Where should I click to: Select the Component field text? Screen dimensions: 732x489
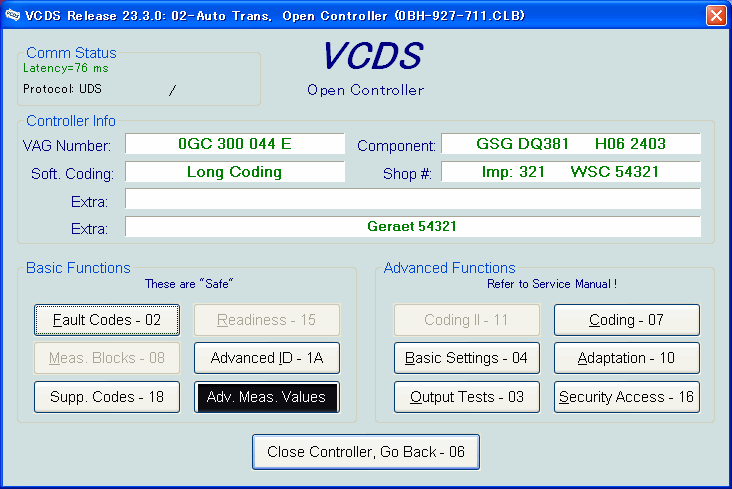pos(570,144)
